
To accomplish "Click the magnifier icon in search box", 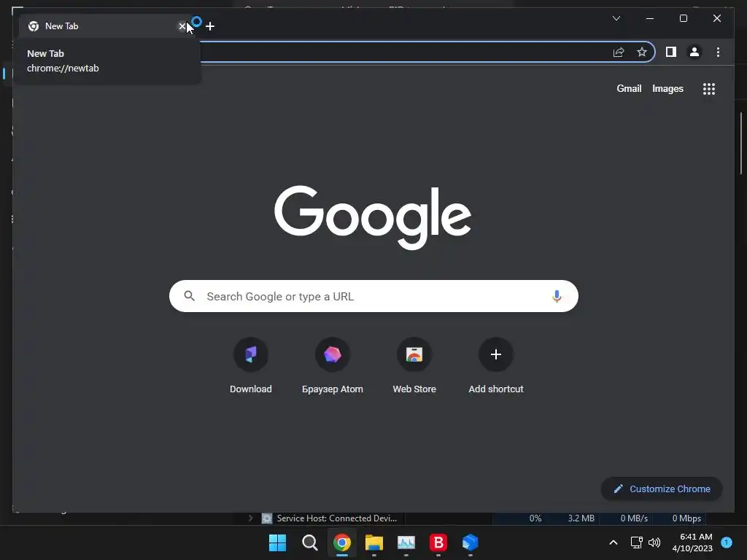I will 189,296.
